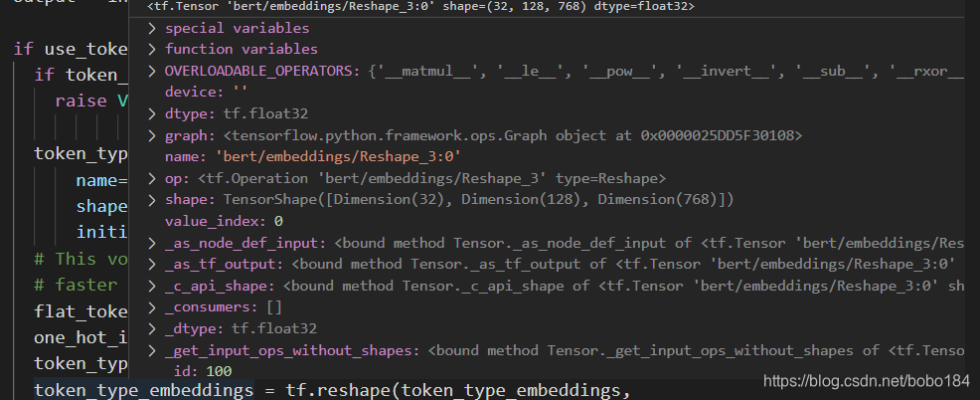The height and width of the screenshot is (400, 980).
Task: Click the tf.Tensor header line of the hover
Action: pyautogui.click(x=420, y=7)
